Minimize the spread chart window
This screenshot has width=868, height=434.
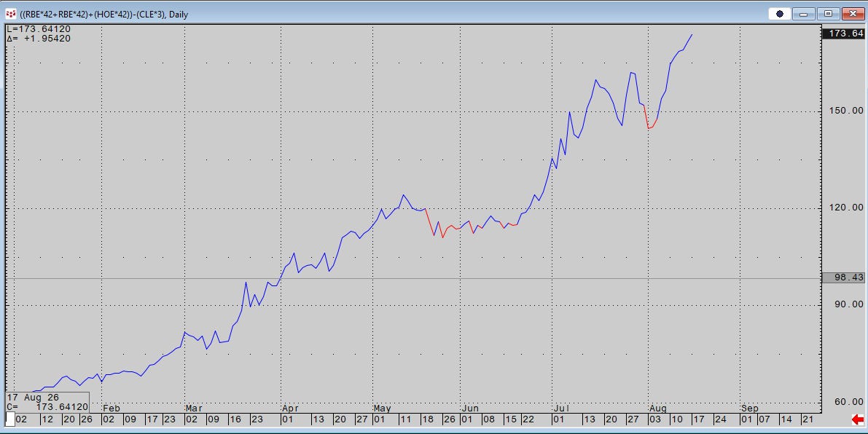point(804,14)
